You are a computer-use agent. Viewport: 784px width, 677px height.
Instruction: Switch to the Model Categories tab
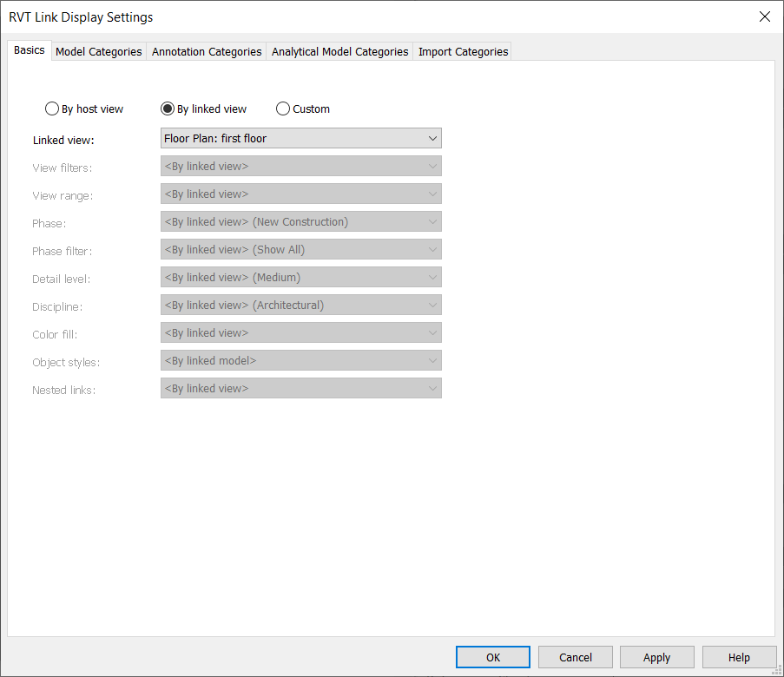[98, 51]
